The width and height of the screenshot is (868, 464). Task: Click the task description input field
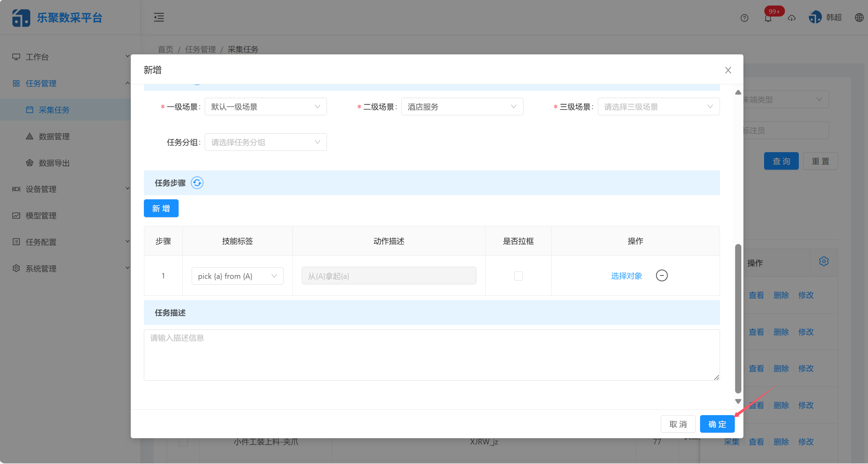(430, 355)
